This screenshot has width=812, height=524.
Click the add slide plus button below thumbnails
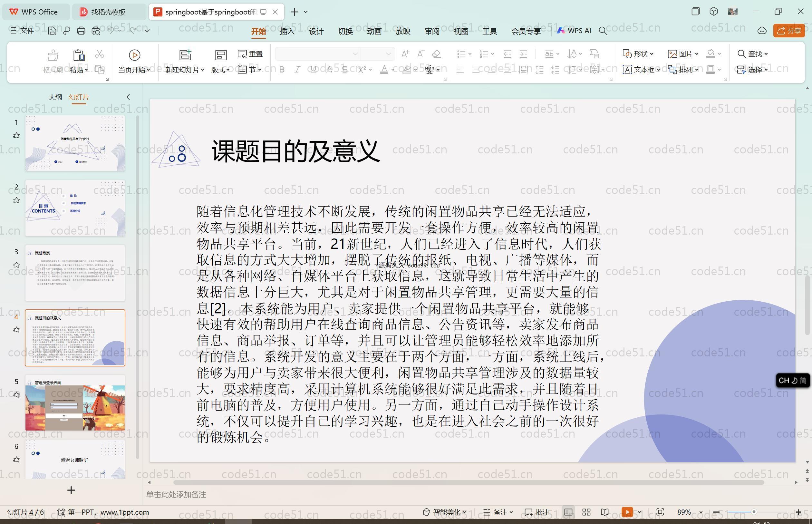pos(71,490)
